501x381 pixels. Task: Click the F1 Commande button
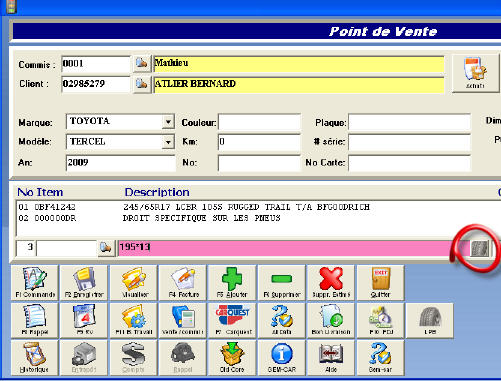pyautogui.click(x=35, y=283)
